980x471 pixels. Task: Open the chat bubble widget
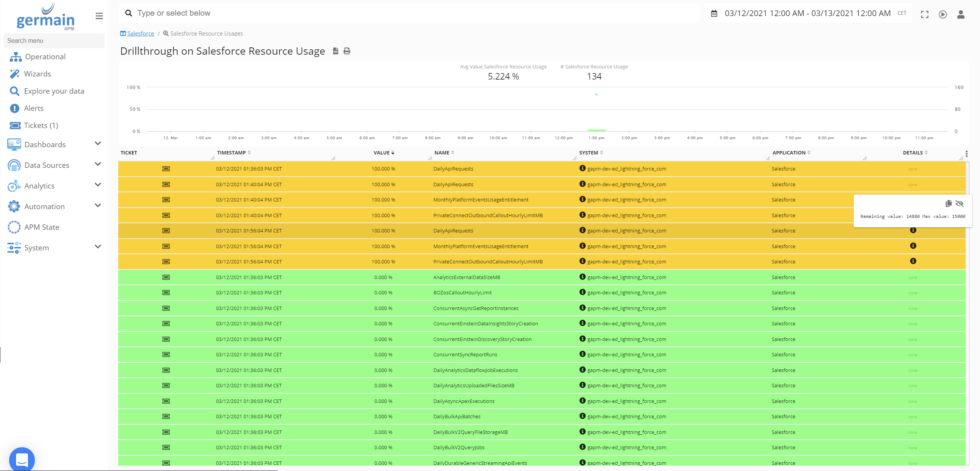(22, 460)
